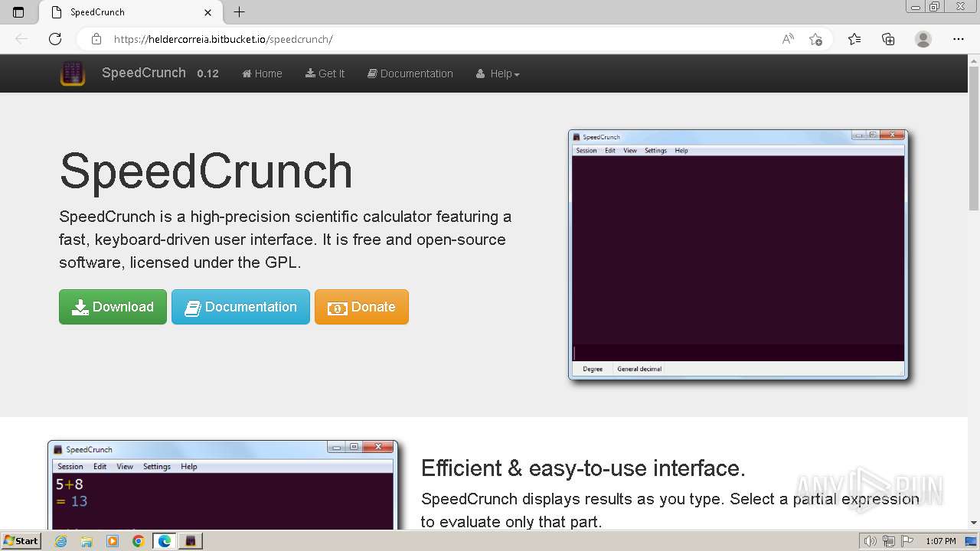Screen dimensions: 980x551
Task: Open the Get It nav link
Action: [325, 73]
